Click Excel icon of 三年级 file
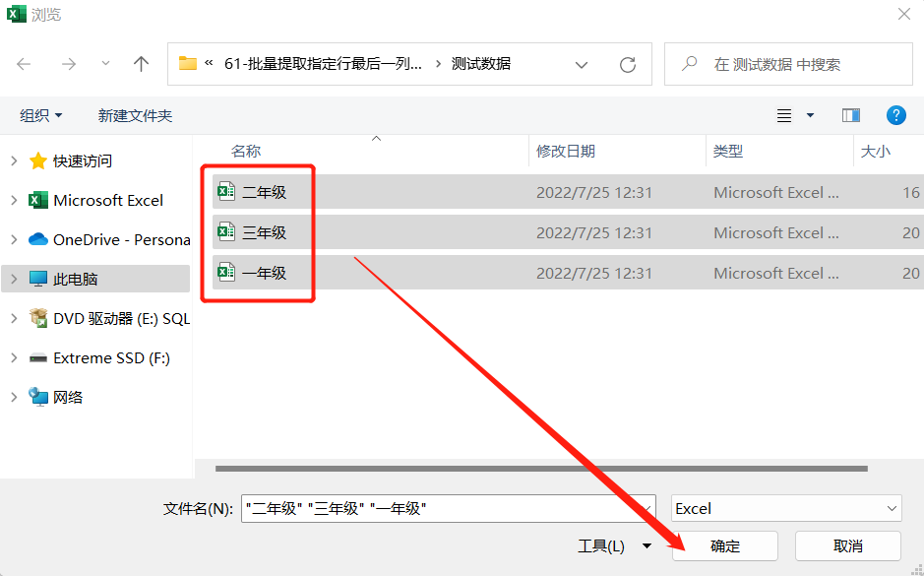 [x=226, y=231]
